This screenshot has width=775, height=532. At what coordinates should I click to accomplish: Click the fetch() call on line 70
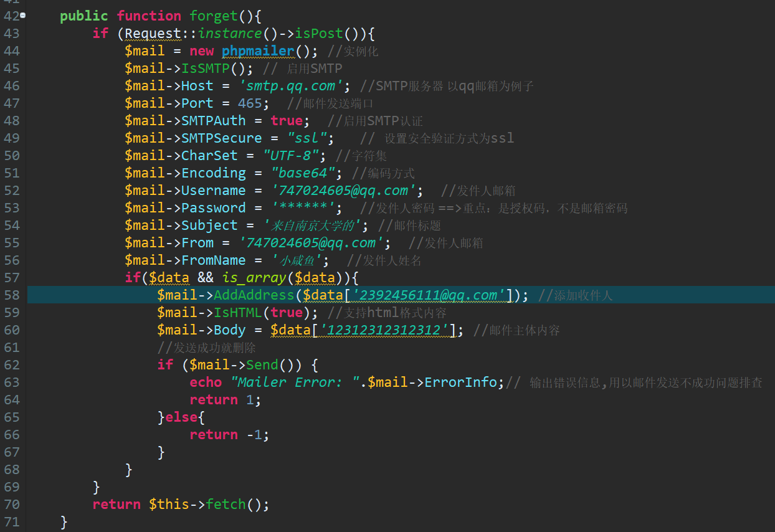tap(226, 505)
